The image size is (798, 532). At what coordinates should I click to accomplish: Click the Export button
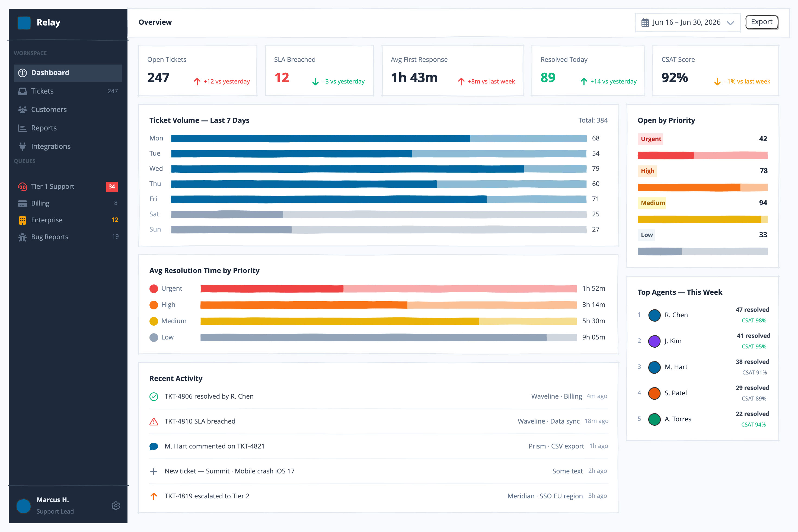point(762,22)
